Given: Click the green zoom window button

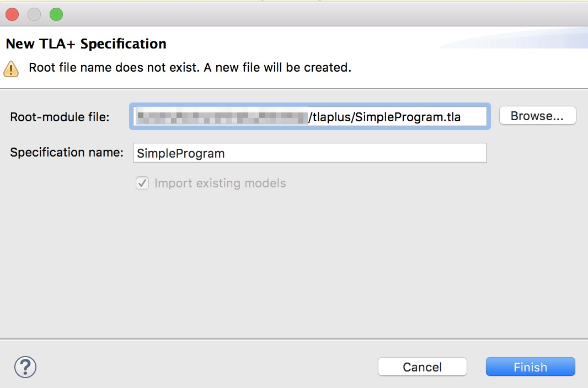Looking at the screenshot, I should pyautogui.click(x=56, y=15).
